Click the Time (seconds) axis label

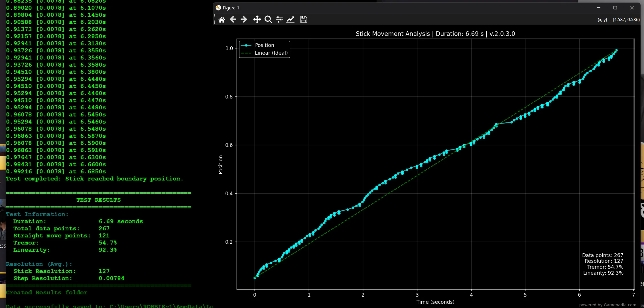tap(435, 302)
